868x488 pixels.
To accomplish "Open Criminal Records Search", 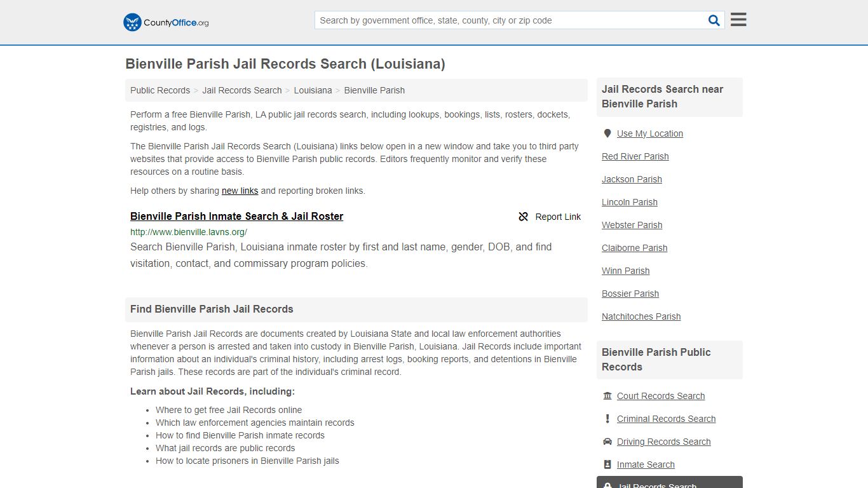I will tap(667, 419).
